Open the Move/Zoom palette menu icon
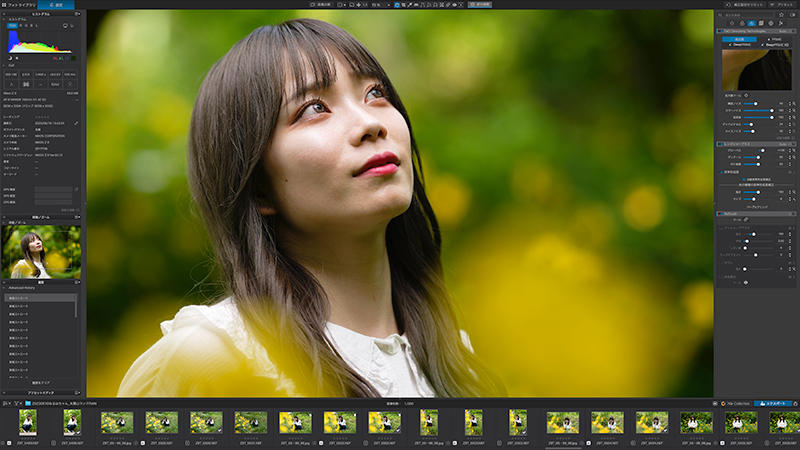This screenshot has width=800, height=450. pos(77,217)
